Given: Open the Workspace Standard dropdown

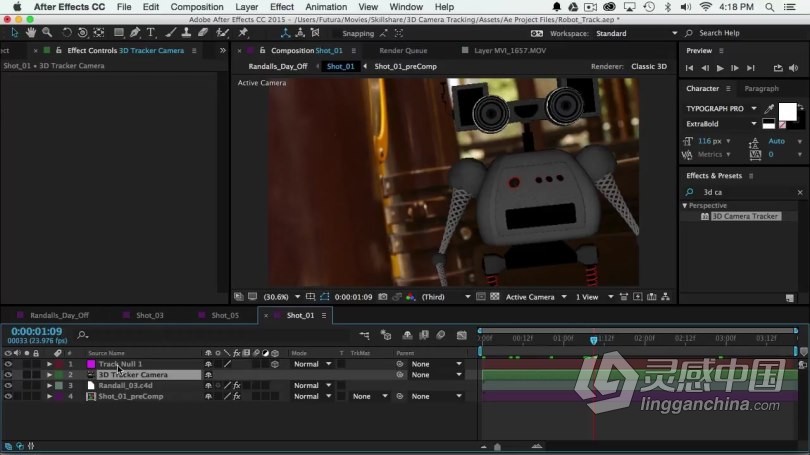Looking at the screenshot, I should (x=636, y=34).
